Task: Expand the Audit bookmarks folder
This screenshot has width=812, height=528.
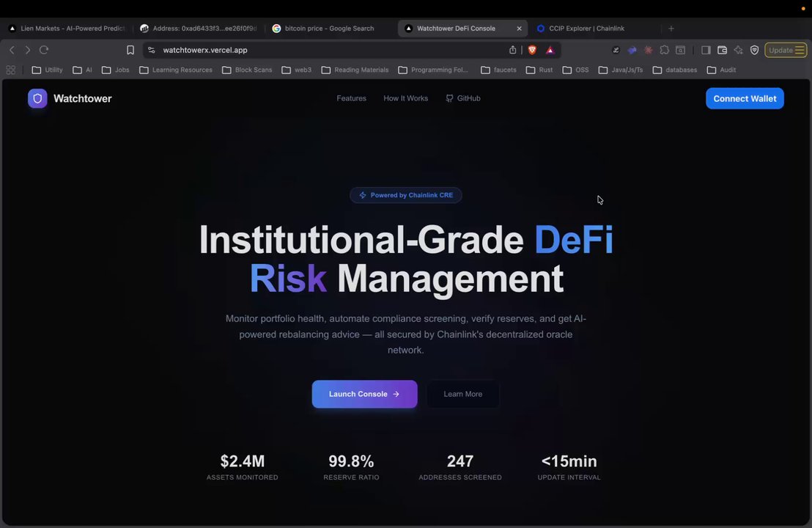Action: coord(722,70)
